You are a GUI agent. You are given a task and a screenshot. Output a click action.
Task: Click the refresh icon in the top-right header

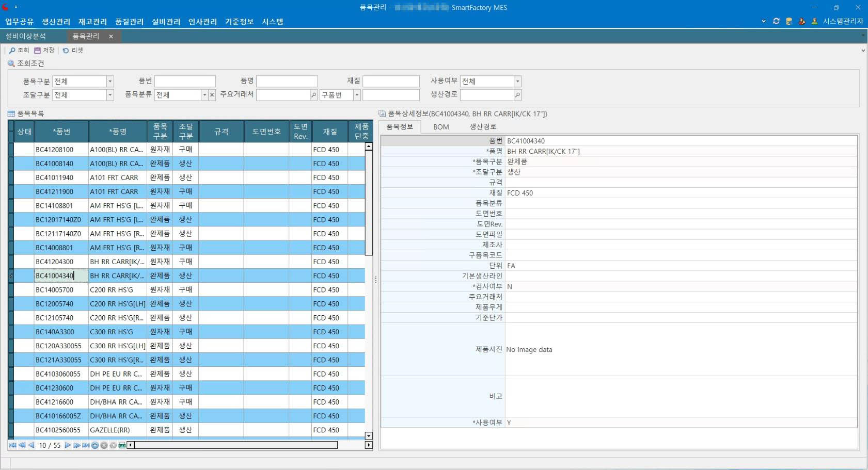776,21
